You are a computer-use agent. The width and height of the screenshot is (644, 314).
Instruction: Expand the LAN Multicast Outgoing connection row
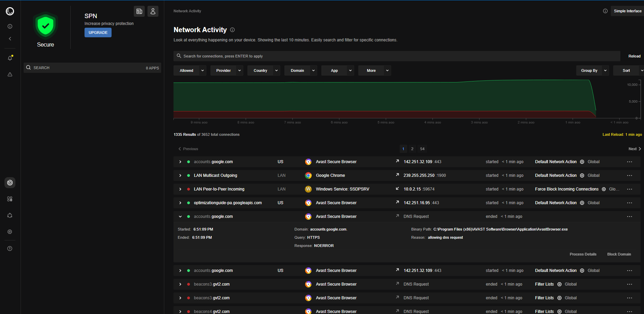[x=180, y=175]
